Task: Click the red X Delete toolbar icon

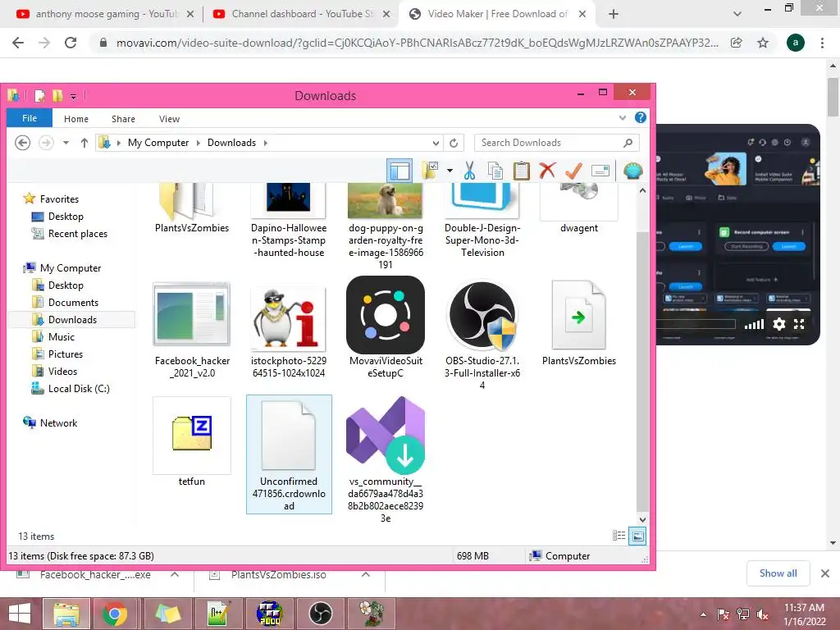Action: [x=547, y=171]
